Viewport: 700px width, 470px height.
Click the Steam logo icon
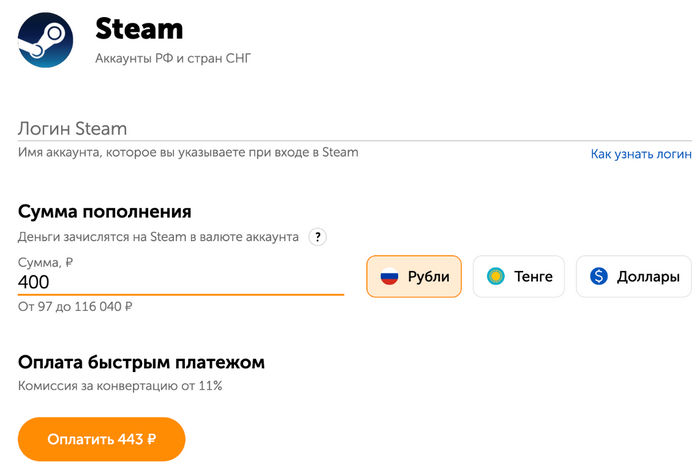(x=45, y=41)
